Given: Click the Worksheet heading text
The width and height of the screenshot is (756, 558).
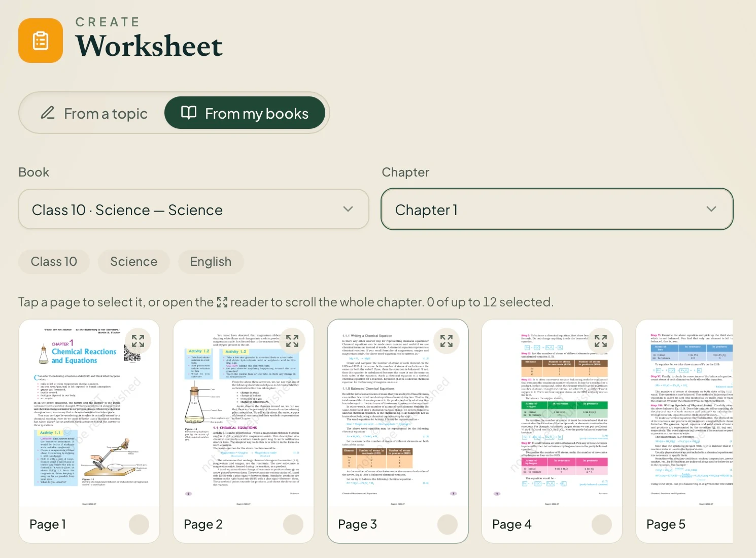Looking at the screenshot, I should tap(149, 46).
